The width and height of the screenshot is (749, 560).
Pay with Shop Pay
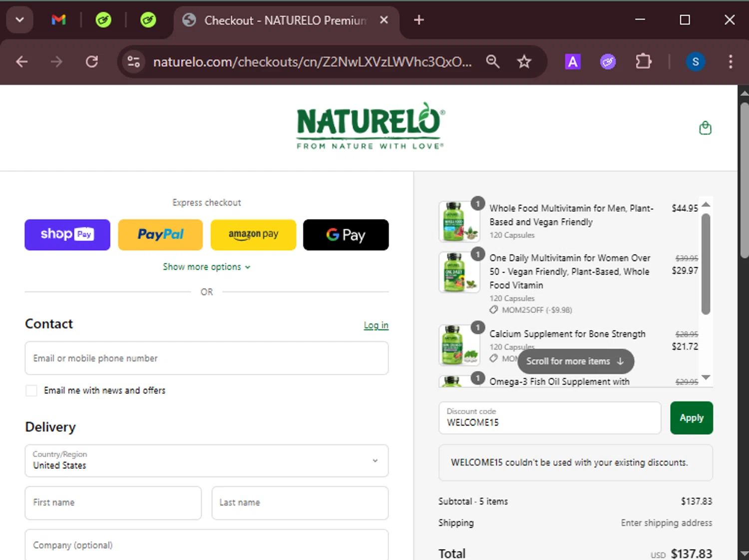coord(67,235)
